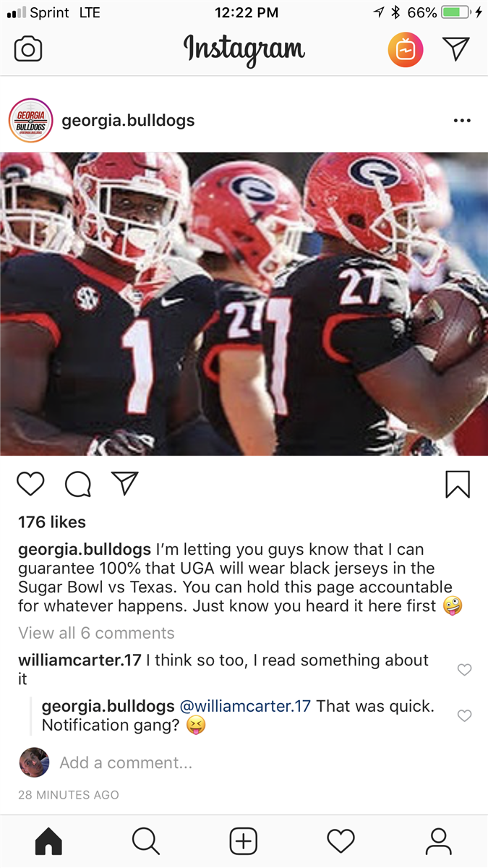Like the post with heart icon

pos(30,484)
